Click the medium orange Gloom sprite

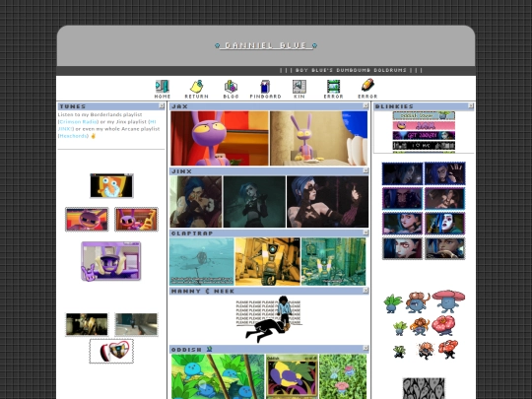click(x=420, y=326)
